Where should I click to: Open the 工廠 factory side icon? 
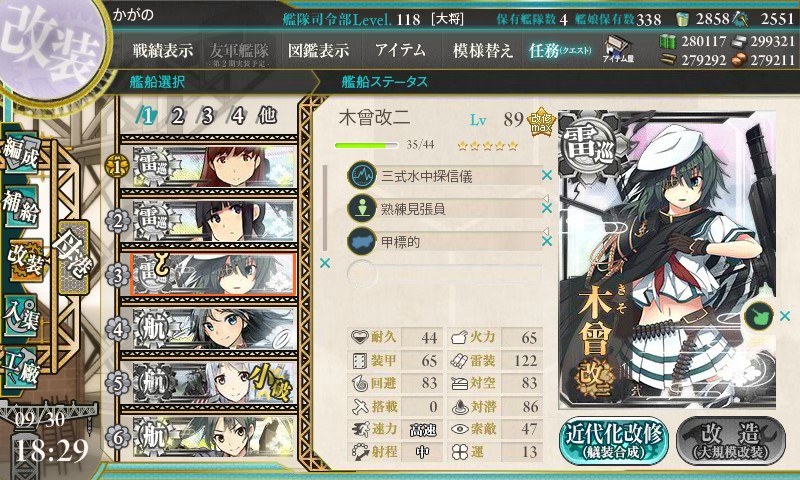click(20, 368)
